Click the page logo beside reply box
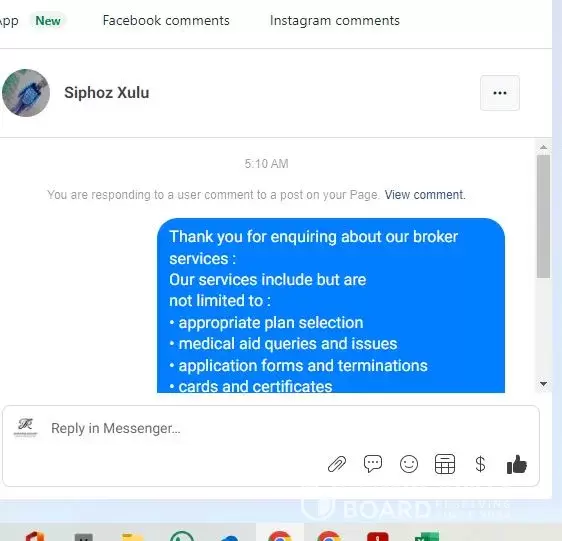562x541 pixels. coord(25,428)
